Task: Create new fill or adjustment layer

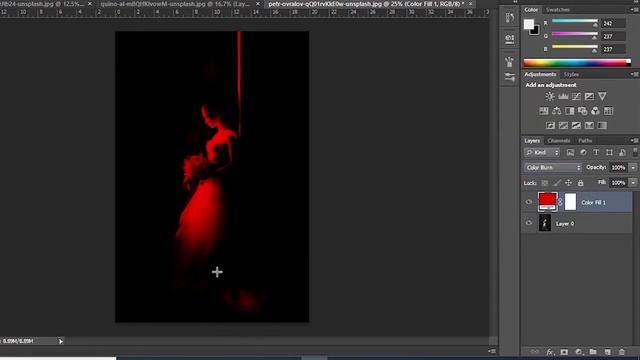Action: tap(578, 352)
